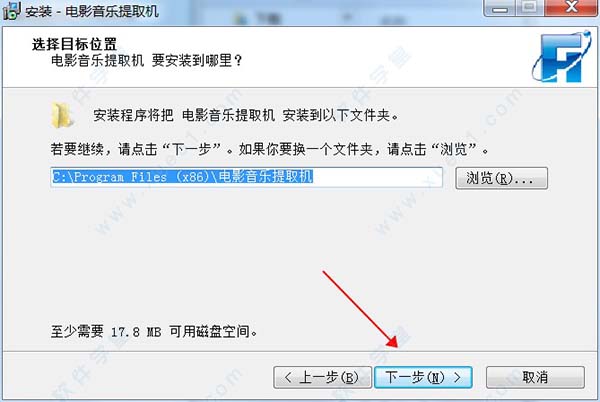Close the installer with the red X
This screenshot has height=402, width=600.
(572, 8)
